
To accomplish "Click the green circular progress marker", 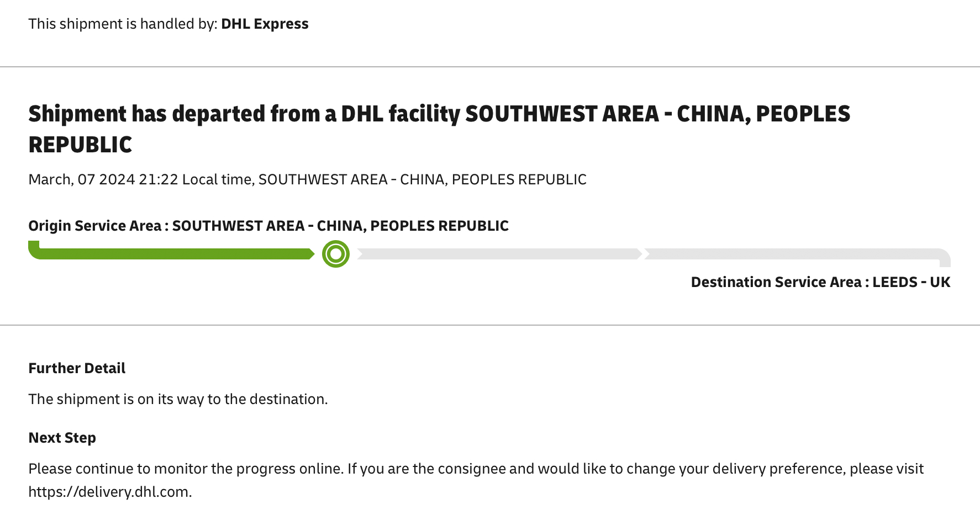I will (336, 254).
